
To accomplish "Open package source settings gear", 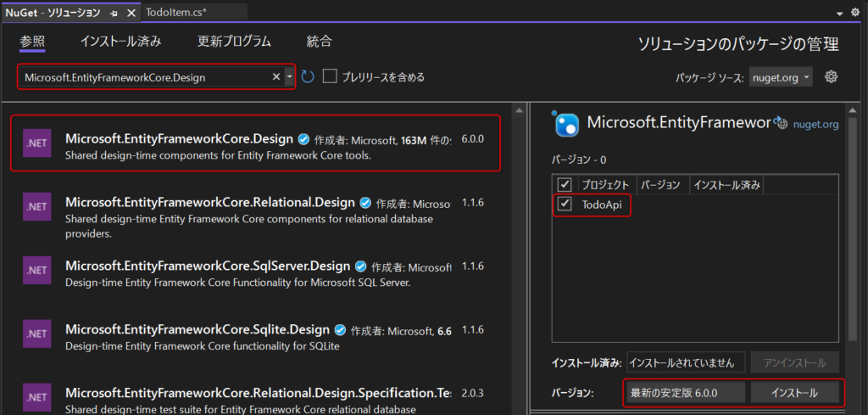I will click(x=831, y=77).
